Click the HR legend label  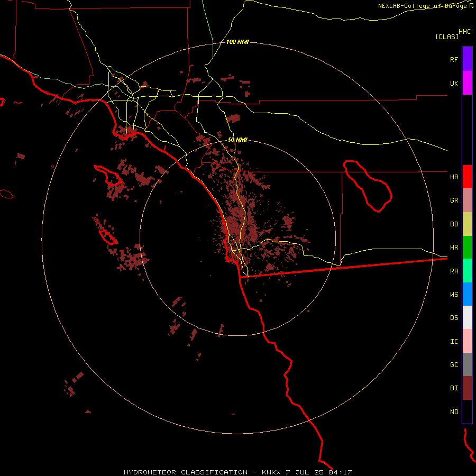[454, 248]
